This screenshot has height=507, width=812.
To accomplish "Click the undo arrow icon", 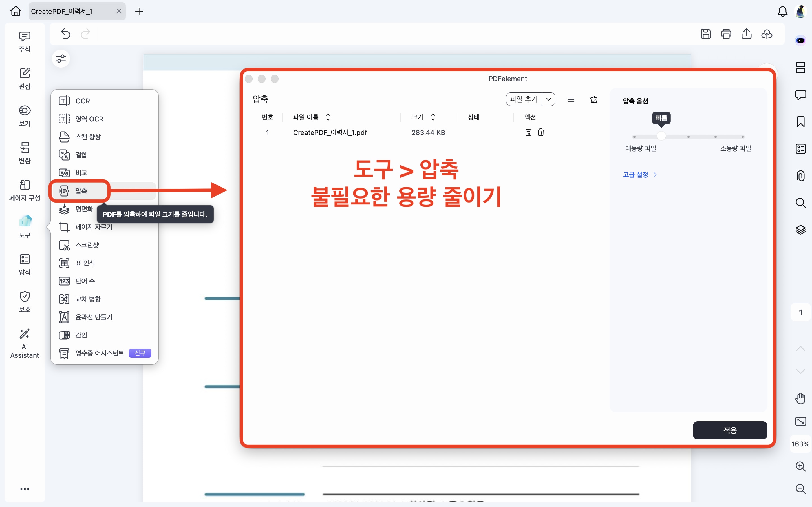I will coord(66,34).
